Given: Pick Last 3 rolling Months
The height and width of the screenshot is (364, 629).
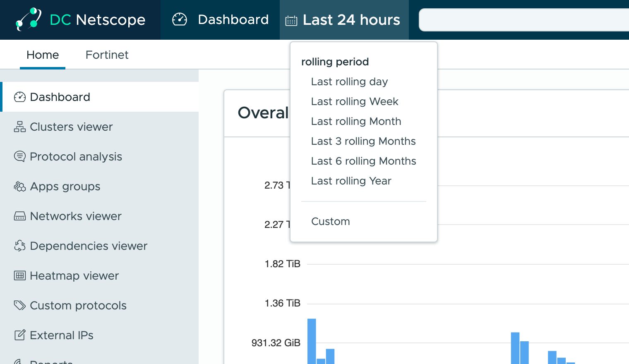Looking at the screenshot, I should pos(363,141).
